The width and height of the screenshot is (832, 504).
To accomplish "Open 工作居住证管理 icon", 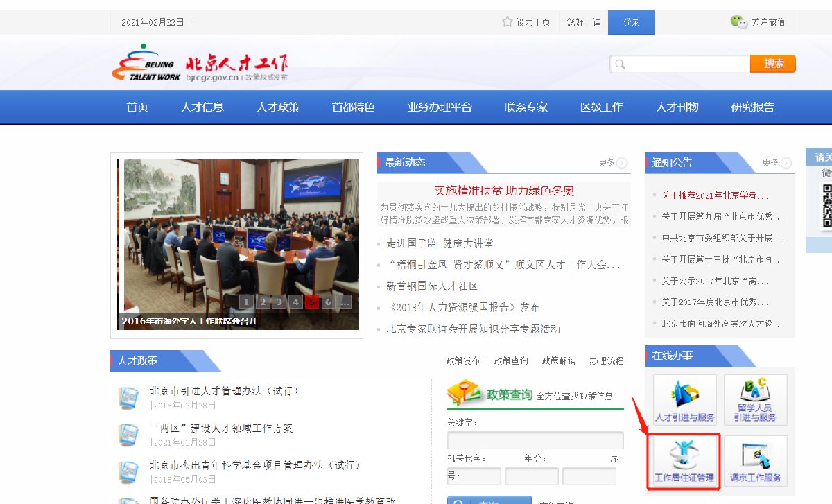I will [685, 460].
